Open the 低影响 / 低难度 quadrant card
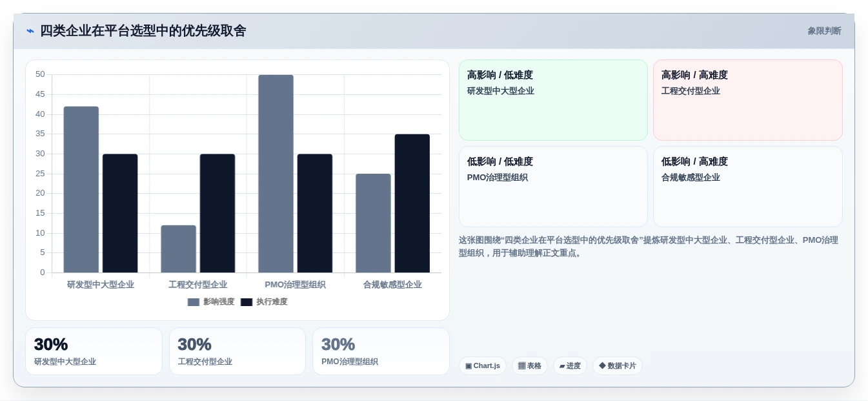 pyautogui.click(x=553, y=187)
